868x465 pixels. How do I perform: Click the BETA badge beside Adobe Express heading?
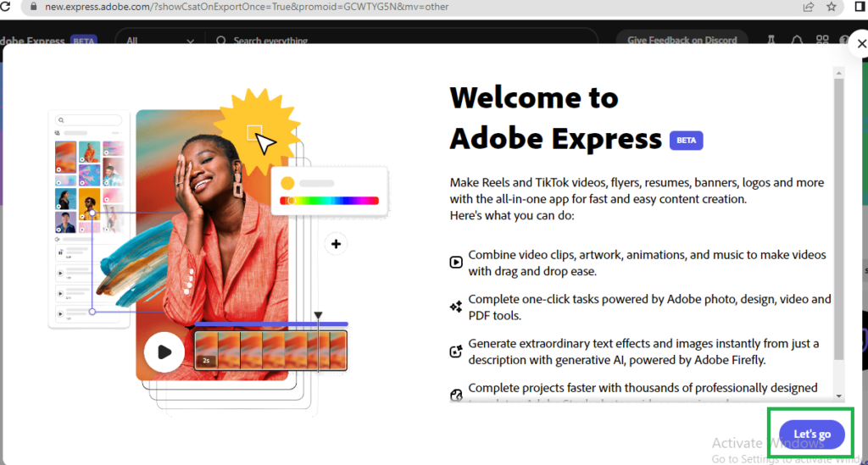point(686,141)
